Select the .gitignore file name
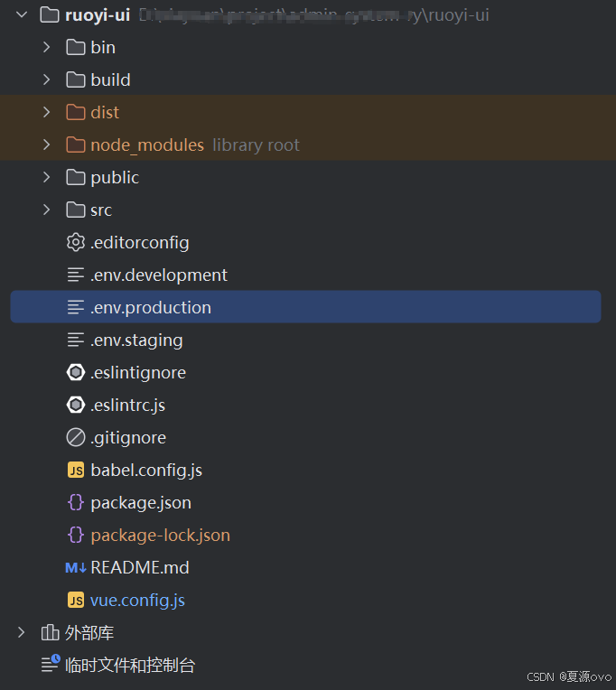The image size is (616, 690). point(128,438)
